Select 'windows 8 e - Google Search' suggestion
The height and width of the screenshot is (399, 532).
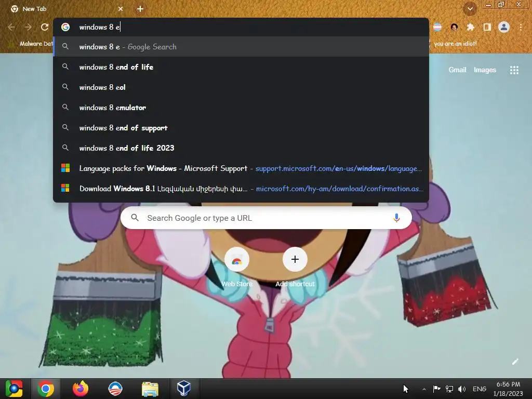(x=241, y=47)
